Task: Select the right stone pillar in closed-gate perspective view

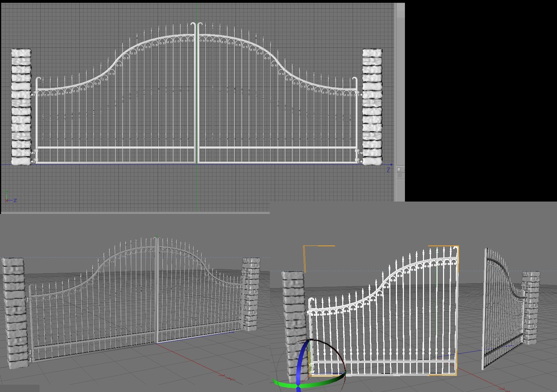Action: [x=251, y=294]
